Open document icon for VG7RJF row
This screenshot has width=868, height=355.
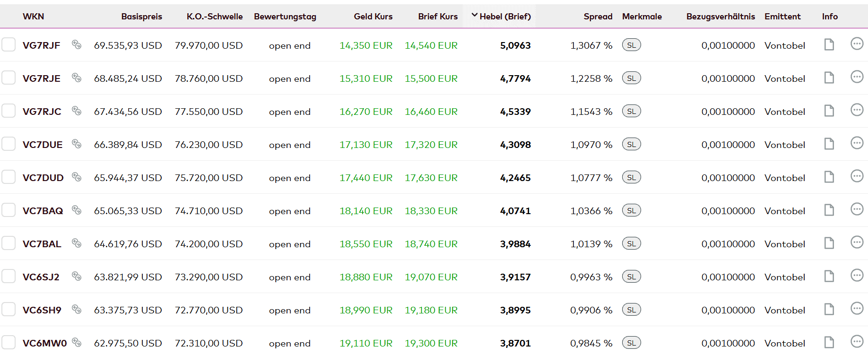tap(829, 44)
